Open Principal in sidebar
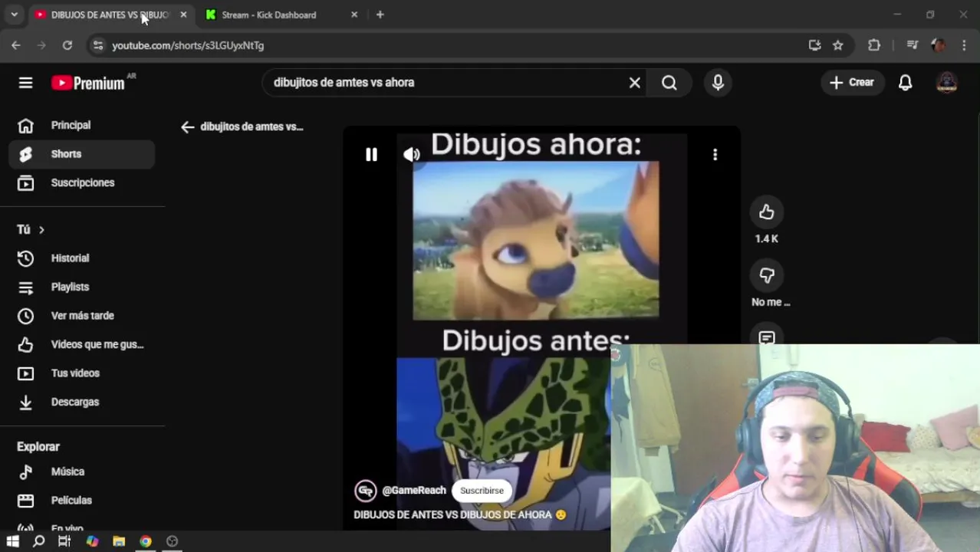 point(82,125)
